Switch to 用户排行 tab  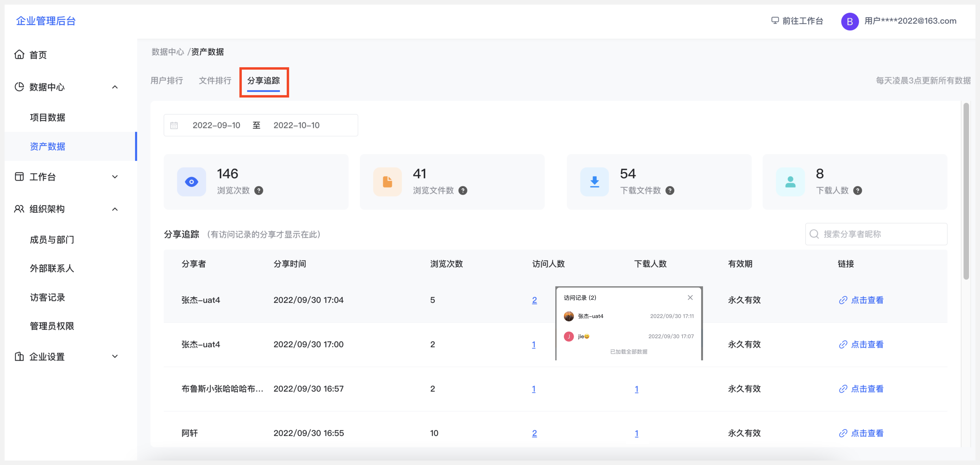click(x=167, y=81)
